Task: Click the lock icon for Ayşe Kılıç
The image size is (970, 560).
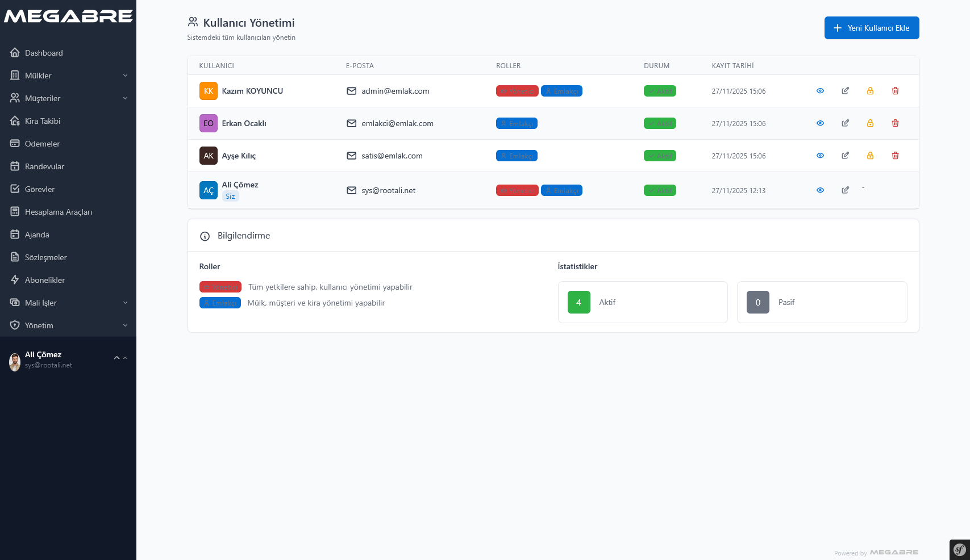Action: 870,156
